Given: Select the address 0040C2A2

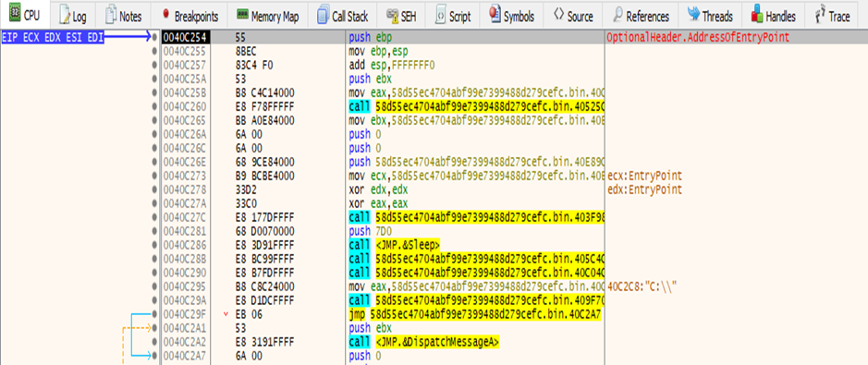Looking at the screenshot, I should 186,342.
